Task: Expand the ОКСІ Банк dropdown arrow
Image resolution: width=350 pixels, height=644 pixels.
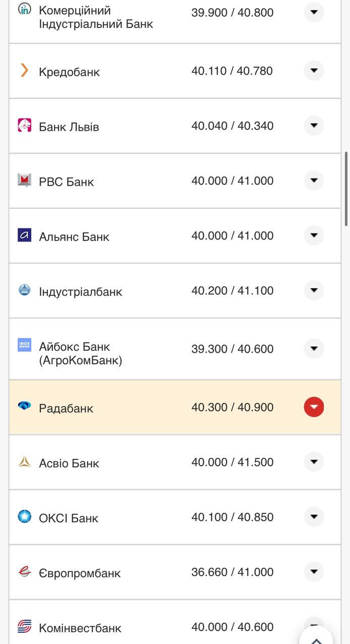Action: tap(314, 517)
